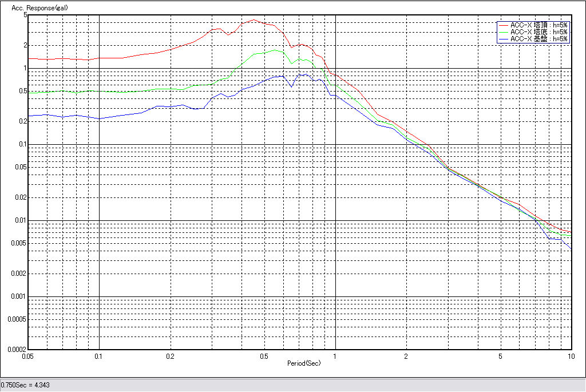This screenshot has height=392, width=586.
Task: Click the 0.0002 label on the vertical axis
Action: point(14,349)
